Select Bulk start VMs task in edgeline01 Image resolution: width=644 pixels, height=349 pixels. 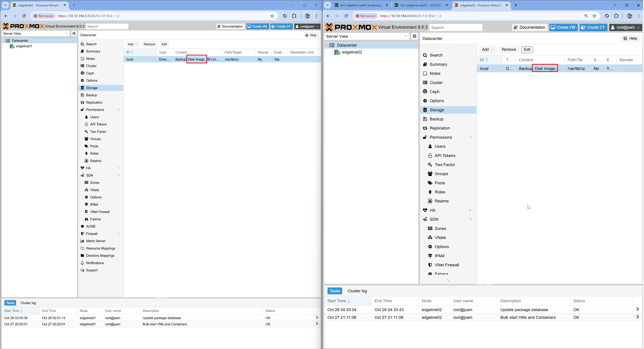[x=161, y=324]
